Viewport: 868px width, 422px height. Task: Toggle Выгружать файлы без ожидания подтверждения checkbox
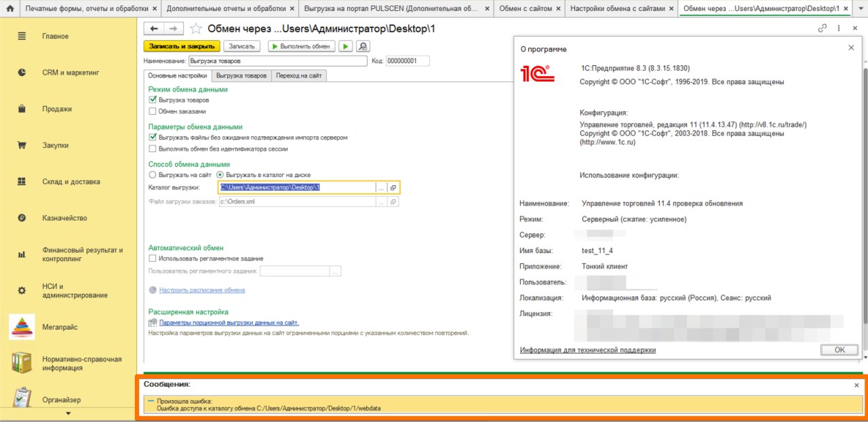pos(153,137)
